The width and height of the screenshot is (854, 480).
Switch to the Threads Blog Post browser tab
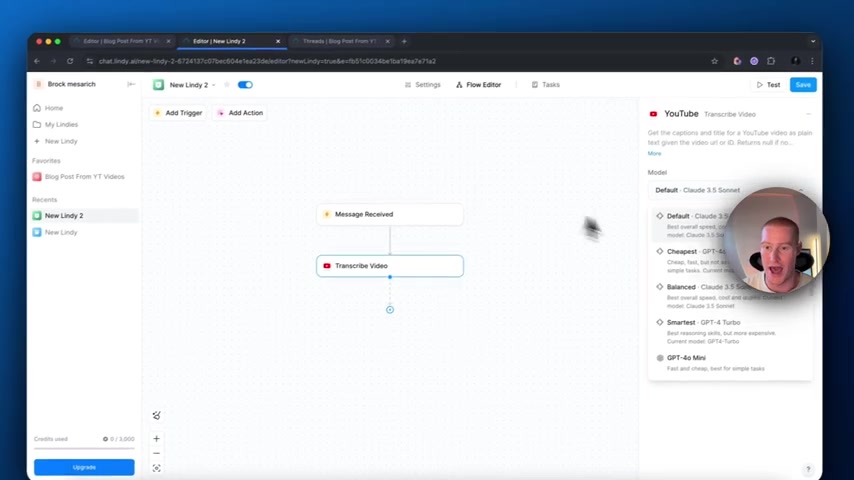click(339, 41)
